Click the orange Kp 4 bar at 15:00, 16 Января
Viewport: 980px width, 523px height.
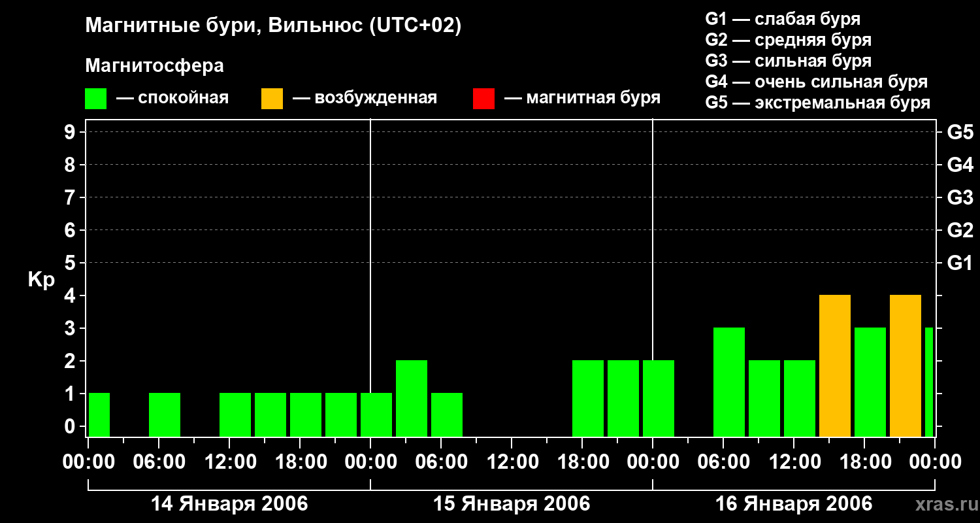835,365
